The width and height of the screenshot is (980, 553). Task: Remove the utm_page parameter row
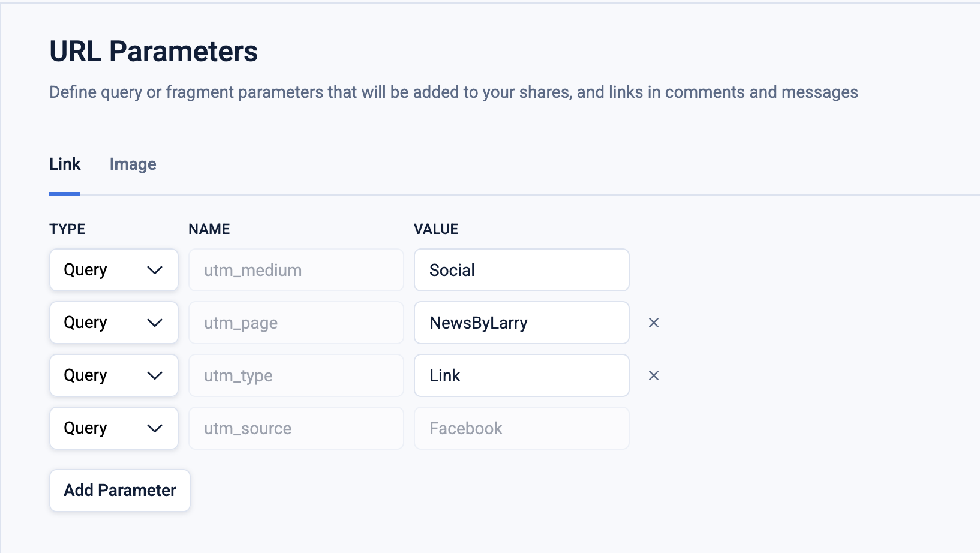click(654, 323)
